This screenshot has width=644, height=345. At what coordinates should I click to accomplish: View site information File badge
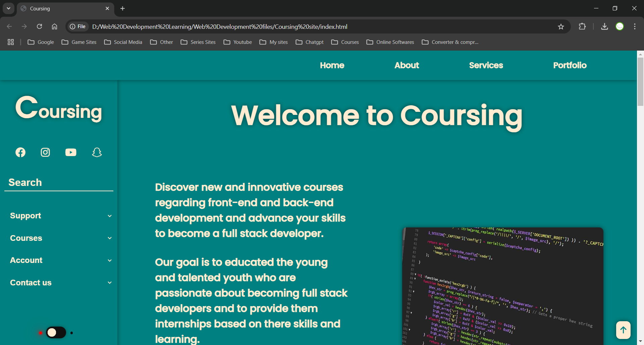click(78, 26)
